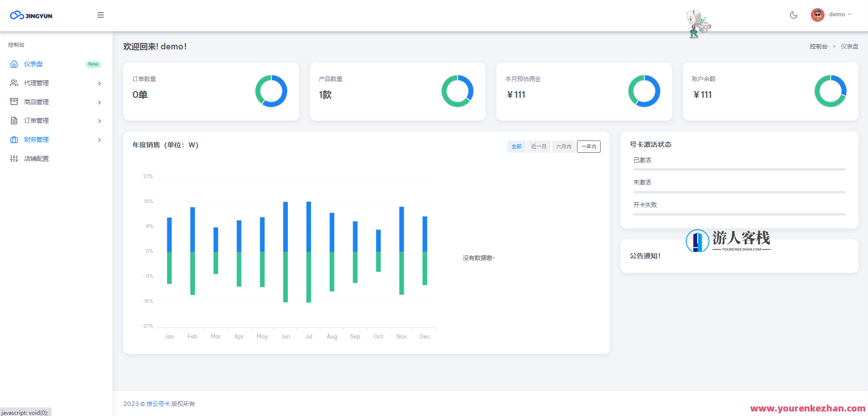Click the finance management briefcase icon
Viewport: 868px width, 416px height.
pos(14,140)
